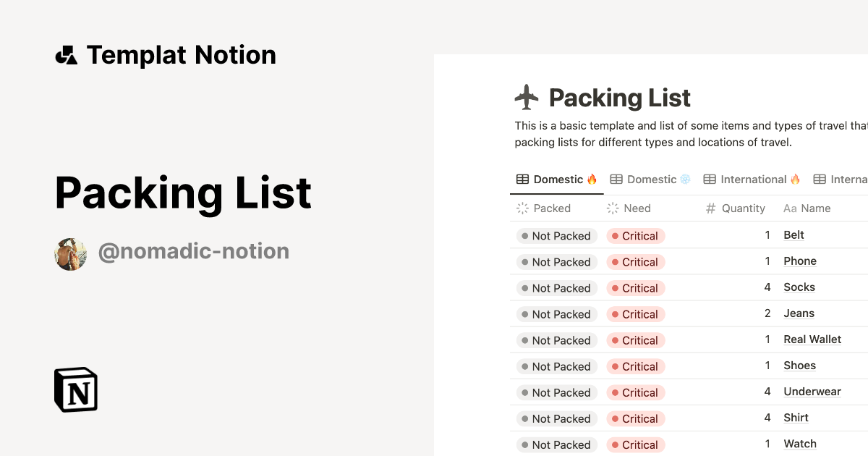The image size is (868, 456).
Task: Click the table icon on the Domestic fire tab
Action: click(x=522, y=179)
